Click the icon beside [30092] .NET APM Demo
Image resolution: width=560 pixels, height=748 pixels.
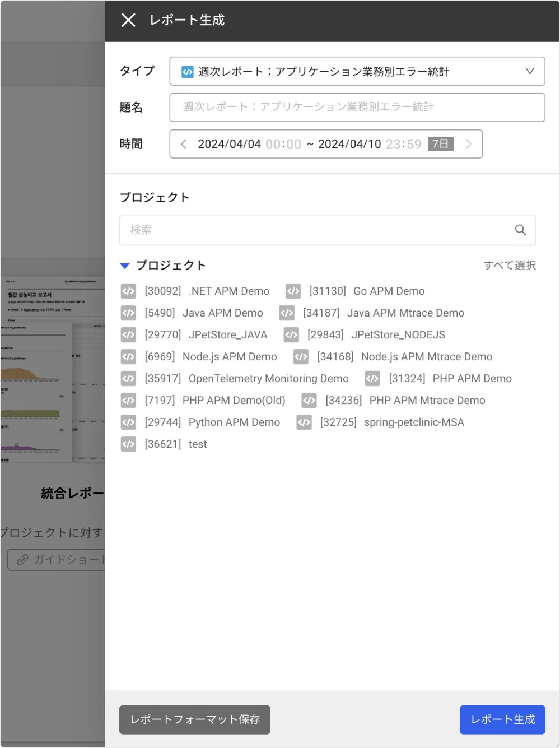pyautogui.click(x=128, y=291)
